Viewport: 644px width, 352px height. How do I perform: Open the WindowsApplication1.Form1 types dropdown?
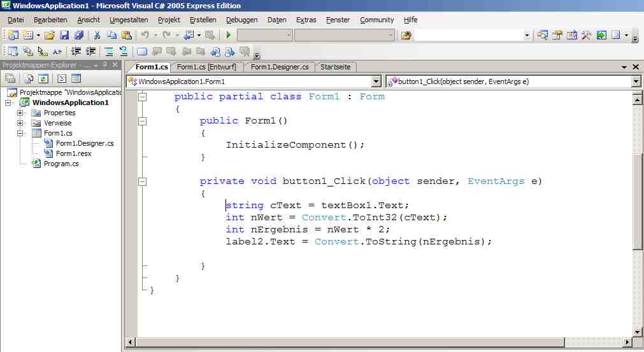coord(376,81)
